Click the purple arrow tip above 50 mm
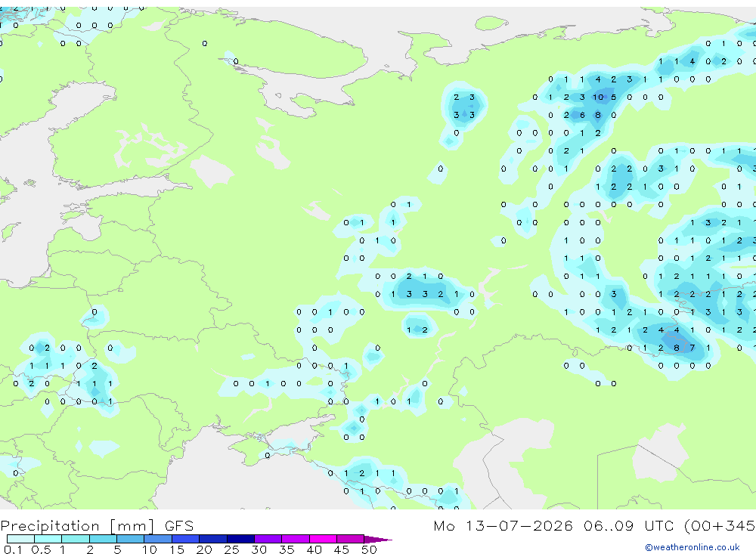The width and height of the screenshot is (756, 554). click(378, 539)
